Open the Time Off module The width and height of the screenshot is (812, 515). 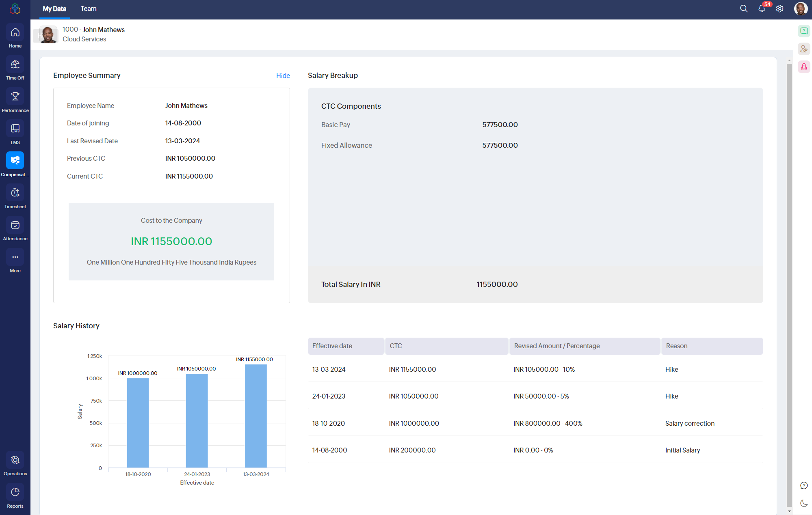(15, 65)
